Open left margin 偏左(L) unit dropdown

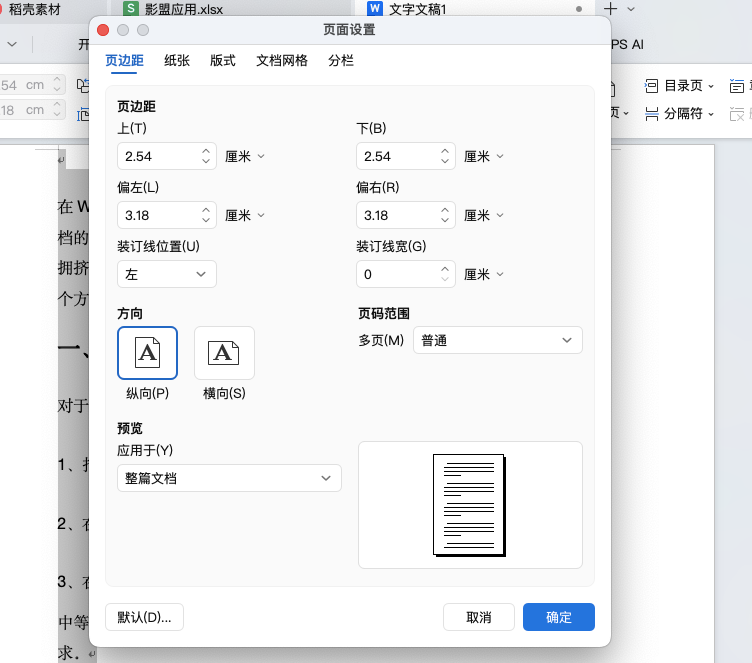[x=245, y=215]
